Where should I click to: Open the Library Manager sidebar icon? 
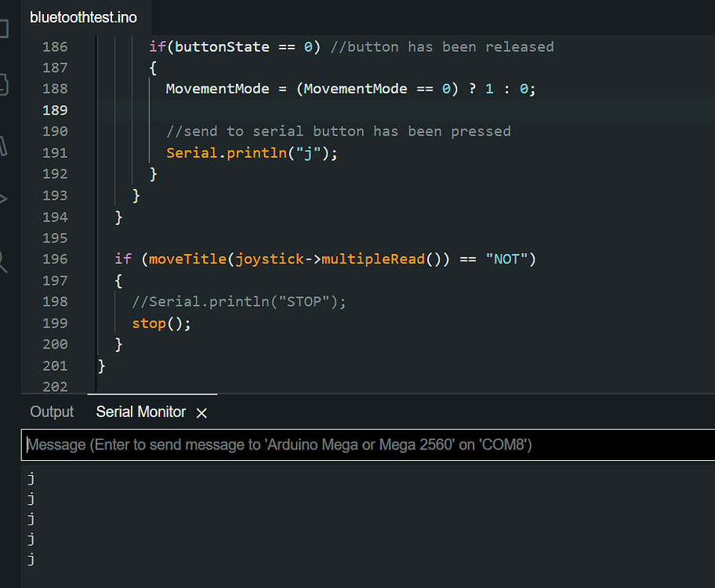(4, 146)
